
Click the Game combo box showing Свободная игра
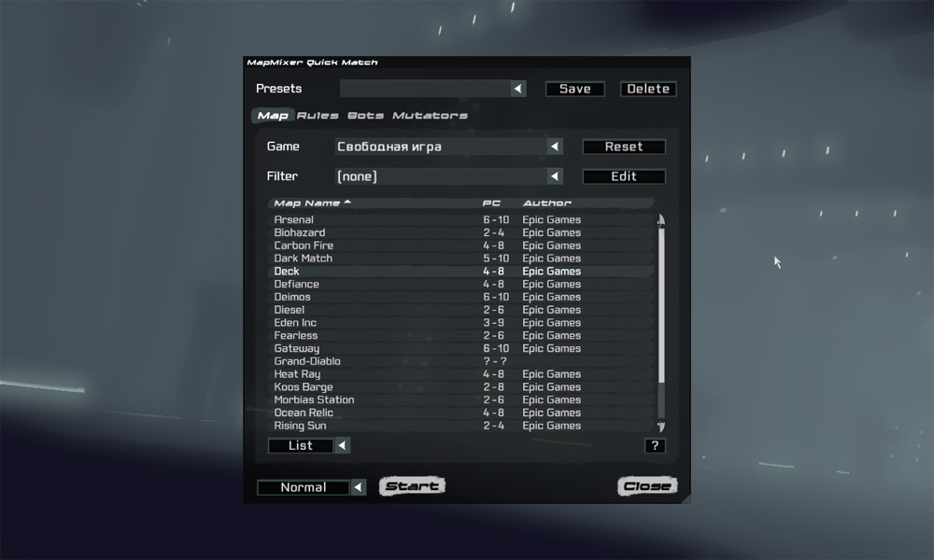pos(441,147)
